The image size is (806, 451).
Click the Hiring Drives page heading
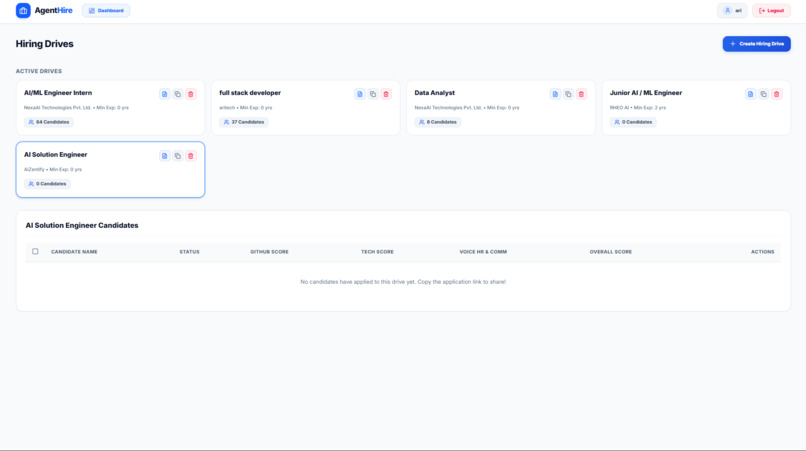(44, 44)
